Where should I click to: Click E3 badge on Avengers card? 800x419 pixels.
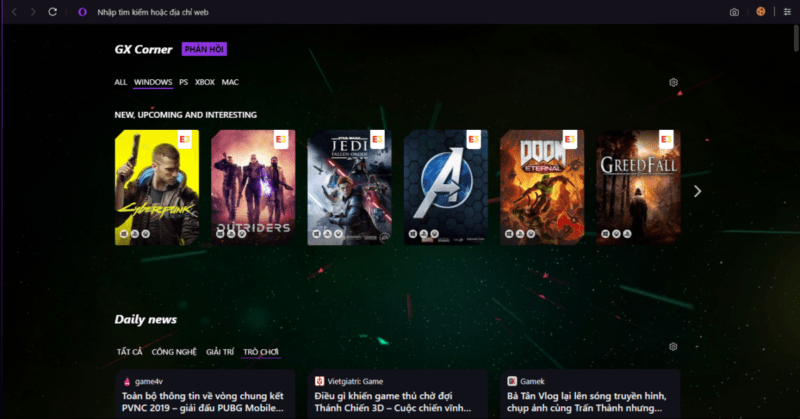(474, 139)
